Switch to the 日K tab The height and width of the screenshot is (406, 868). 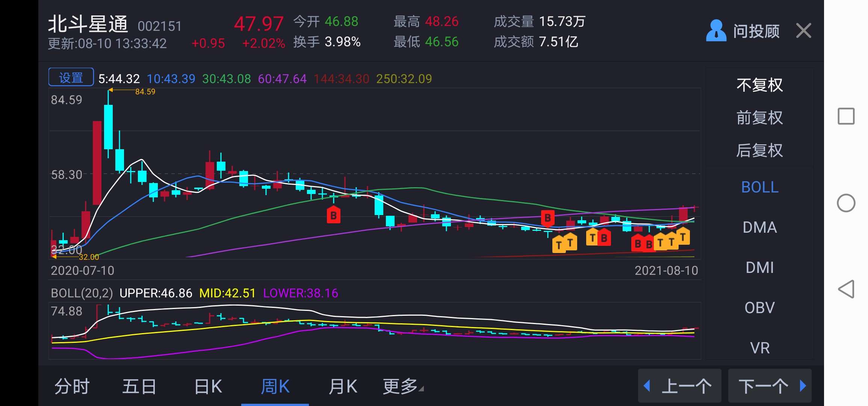[208, 386]
